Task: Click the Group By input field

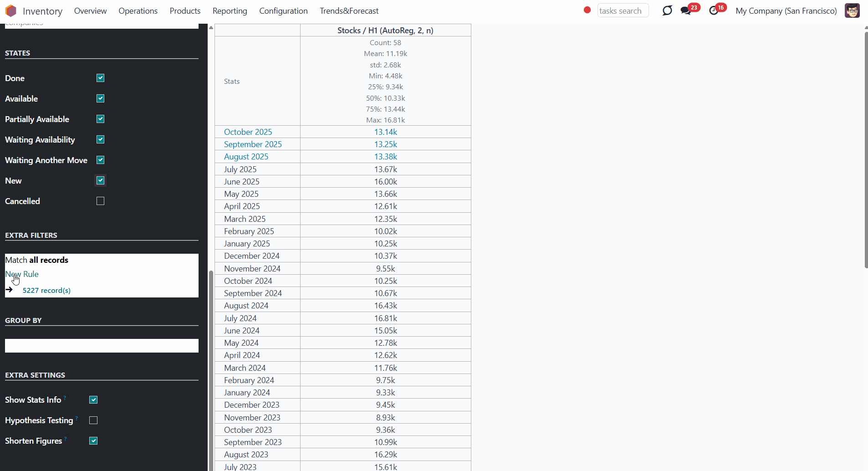Action: [102, 346]
